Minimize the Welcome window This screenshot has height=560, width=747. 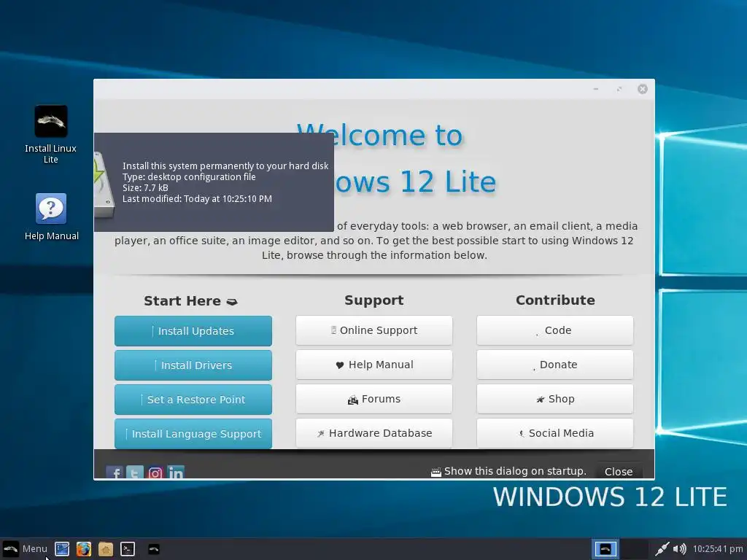(x=595, y=89)
